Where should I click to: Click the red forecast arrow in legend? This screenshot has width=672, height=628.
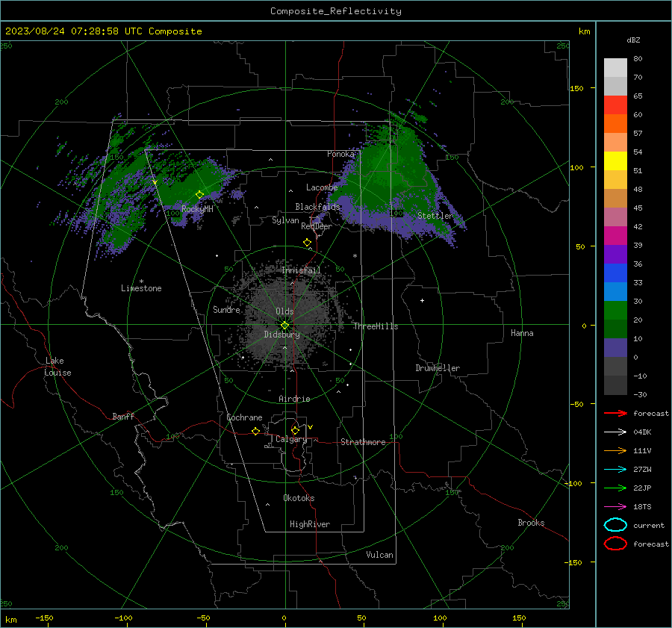click(615, 413)
